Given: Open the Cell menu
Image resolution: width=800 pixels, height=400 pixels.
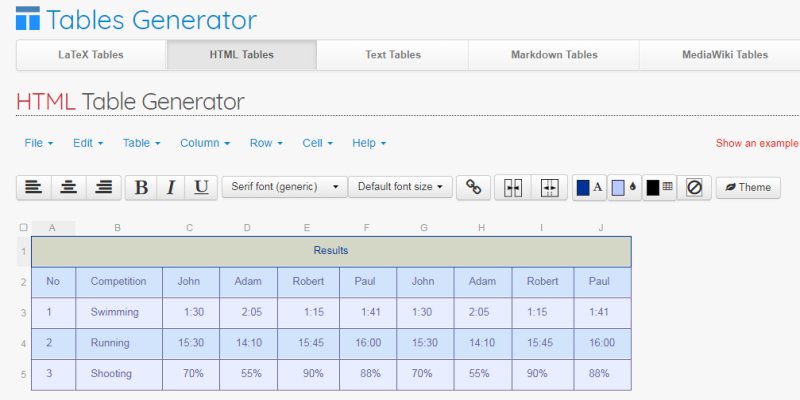Looking at the screenshot, I should point(317,143).
